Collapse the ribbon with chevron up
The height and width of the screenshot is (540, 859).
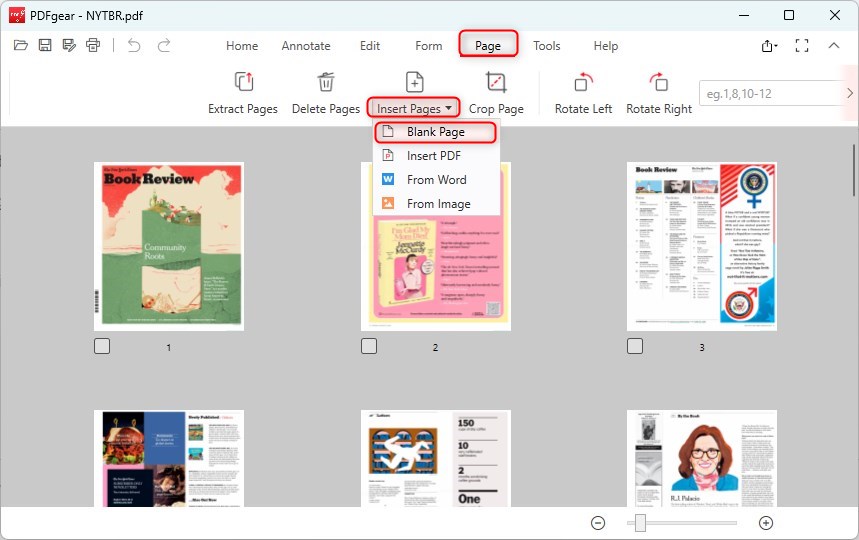coord(834,45)
